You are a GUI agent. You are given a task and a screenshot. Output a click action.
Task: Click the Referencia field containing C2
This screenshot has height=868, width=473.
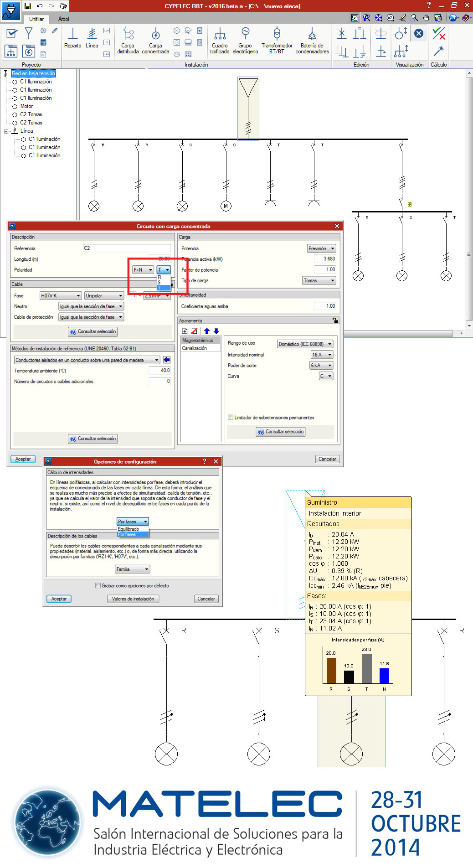point(127,248)
